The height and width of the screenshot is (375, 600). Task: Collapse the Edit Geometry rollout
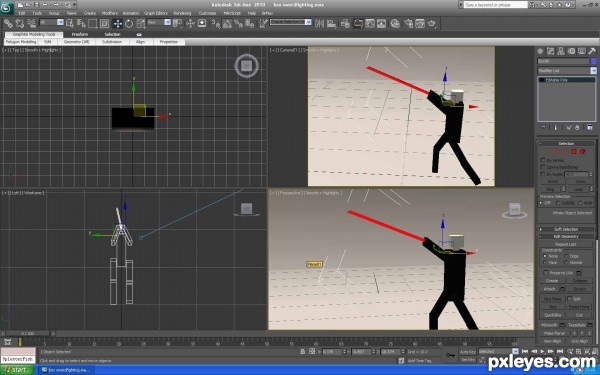tap(566, 236)
